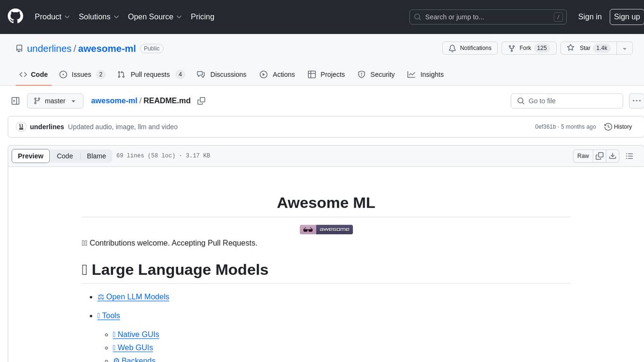Focus the Go to file field
The height and width of the screenshot is (362, 644).
567,101
